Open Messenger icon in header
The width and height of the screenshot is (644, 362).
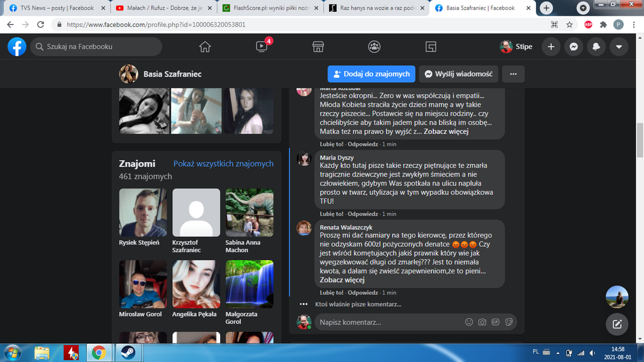pyautogui.click(x=574, y=47)
